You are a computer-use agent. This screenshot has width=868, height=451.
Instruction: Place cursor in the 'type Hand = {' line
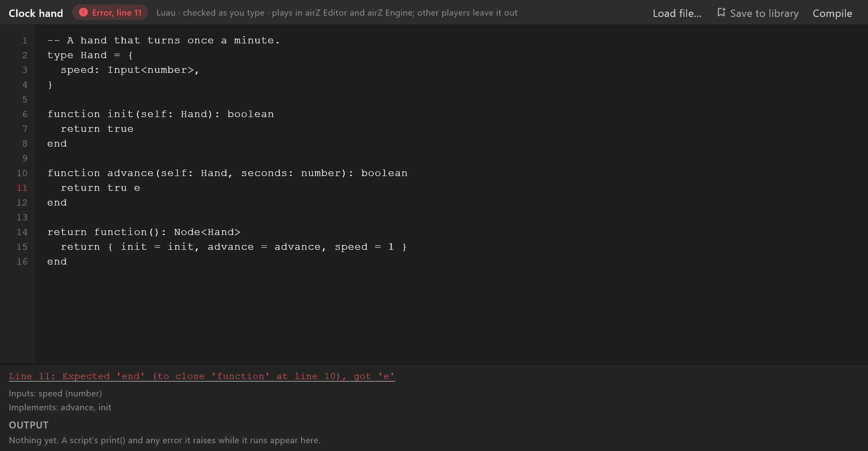[x=90, y=55]
